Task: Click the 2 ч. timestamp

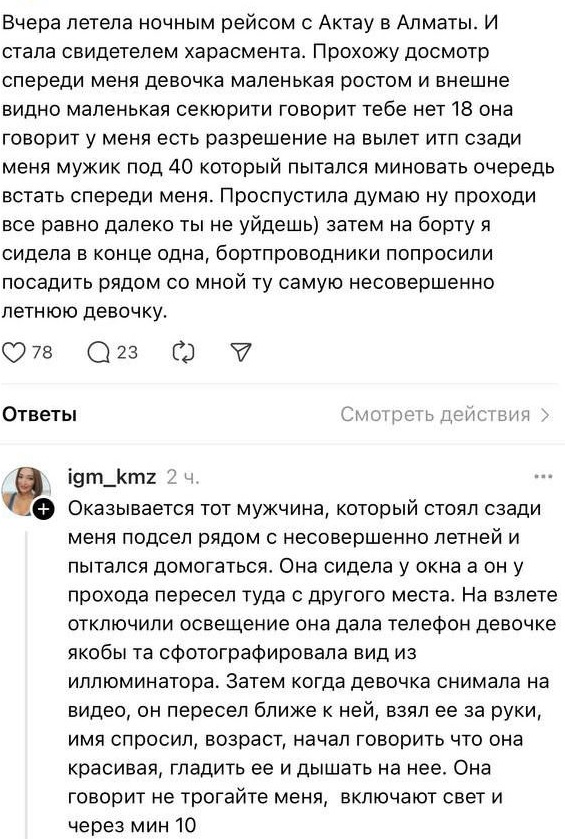Action: click(183, 477)
